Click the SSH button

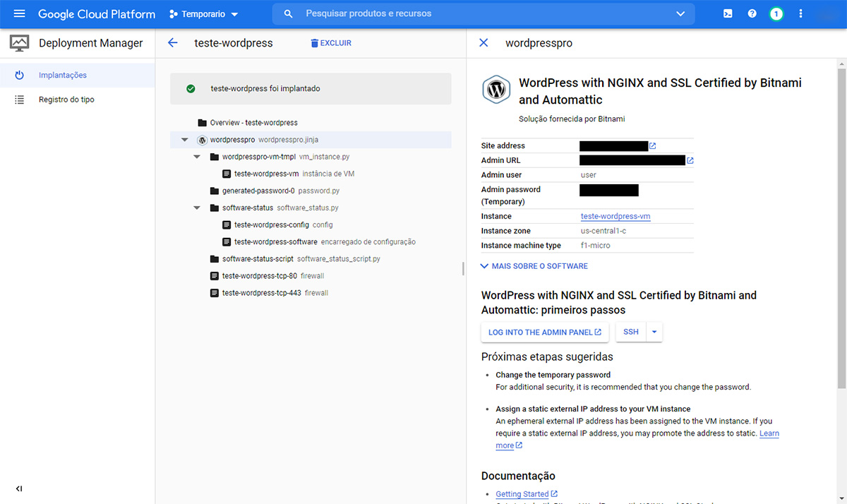[x=631, y=332]
